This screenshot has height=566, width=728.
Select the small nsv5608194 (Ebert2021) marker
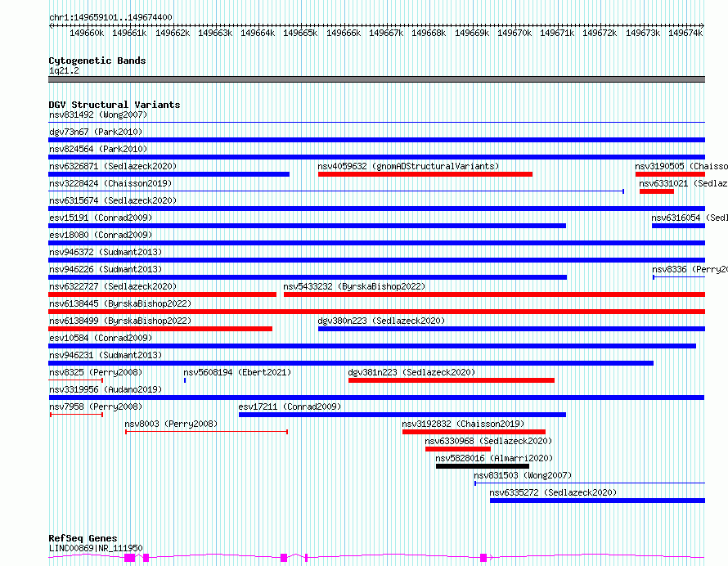pos(185,380)
